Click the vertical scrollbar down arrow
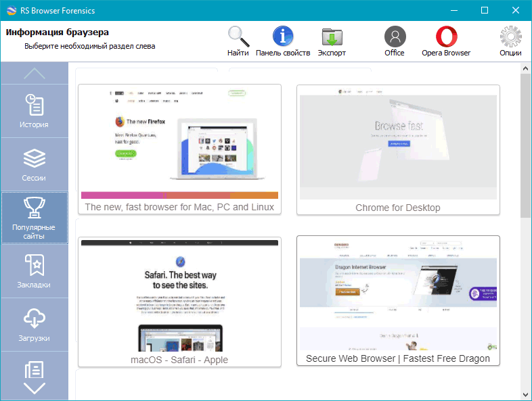532x401 pixels. (525, 395)
